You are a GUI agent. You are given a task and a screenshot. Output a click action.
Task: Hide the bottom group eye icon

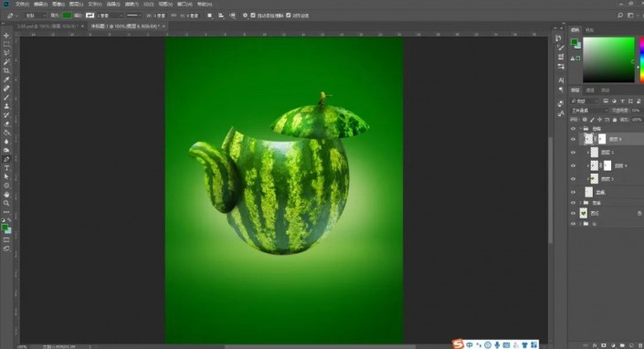pos(573,224)
